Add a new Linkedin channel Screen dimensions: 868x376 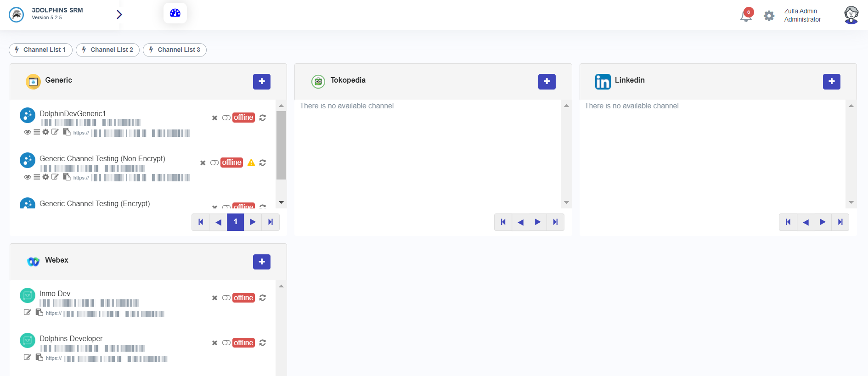click(831, 81)
